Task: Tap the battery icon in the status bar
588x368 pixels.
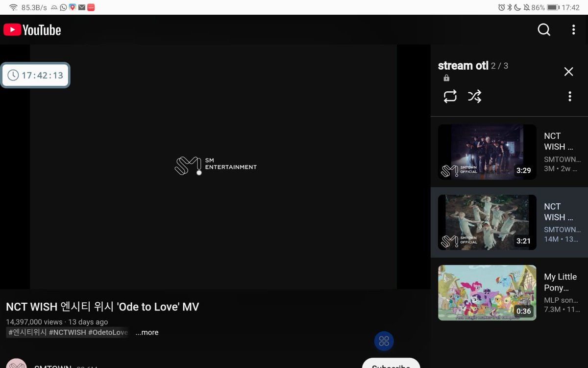Action: [553, 7]
